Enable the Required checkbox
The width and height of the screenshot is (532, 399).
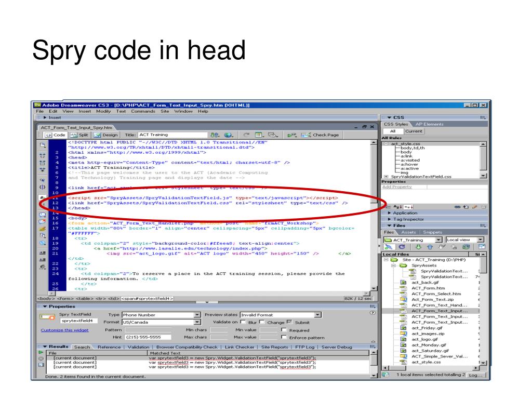pos(284,330)
